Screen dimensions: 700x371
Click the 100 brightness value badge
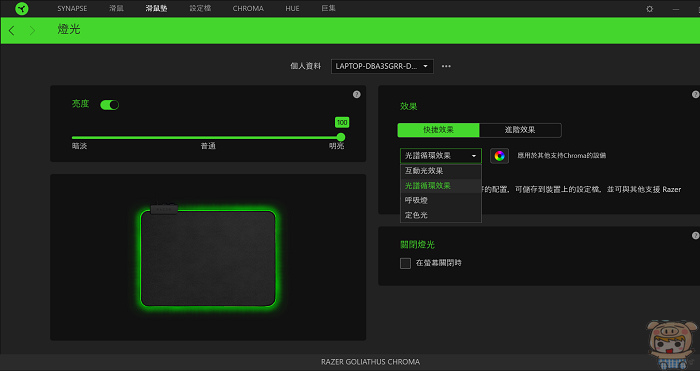tap(342, 122)
